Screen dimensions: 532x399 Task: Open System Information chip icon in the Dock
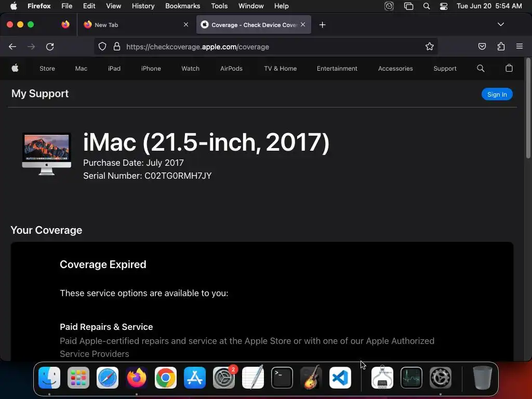point(382,378)
